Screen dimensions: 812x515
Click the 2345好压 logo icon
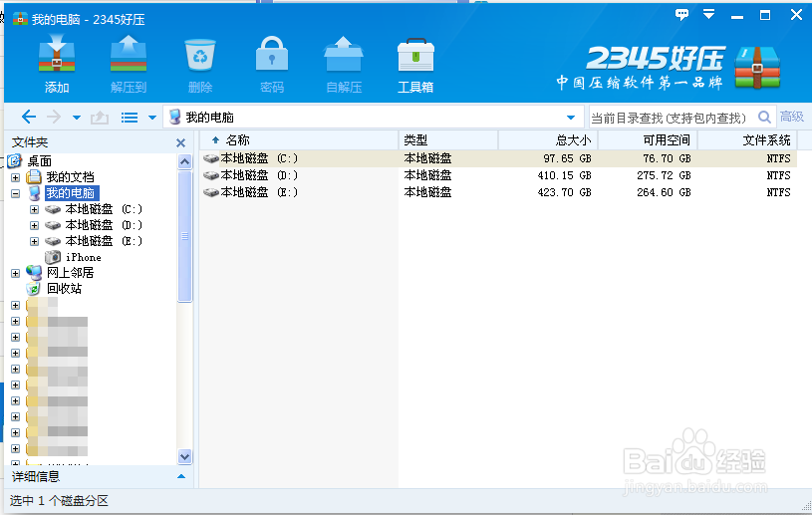pyautogui.click(x=757, y=68)
